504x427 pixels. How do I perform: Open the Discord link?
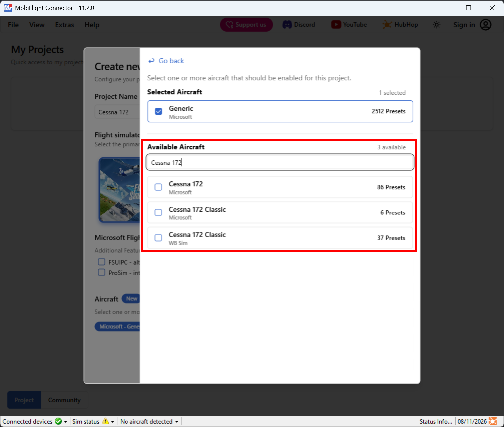pos(299,25)
